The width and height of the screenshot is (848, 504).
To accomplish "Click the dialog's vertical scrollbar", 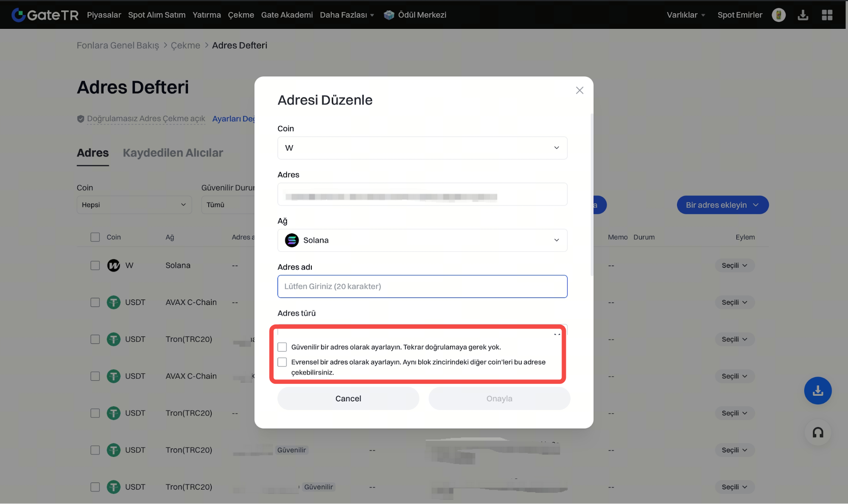I will pyautogui.click(x=592, y=195).
